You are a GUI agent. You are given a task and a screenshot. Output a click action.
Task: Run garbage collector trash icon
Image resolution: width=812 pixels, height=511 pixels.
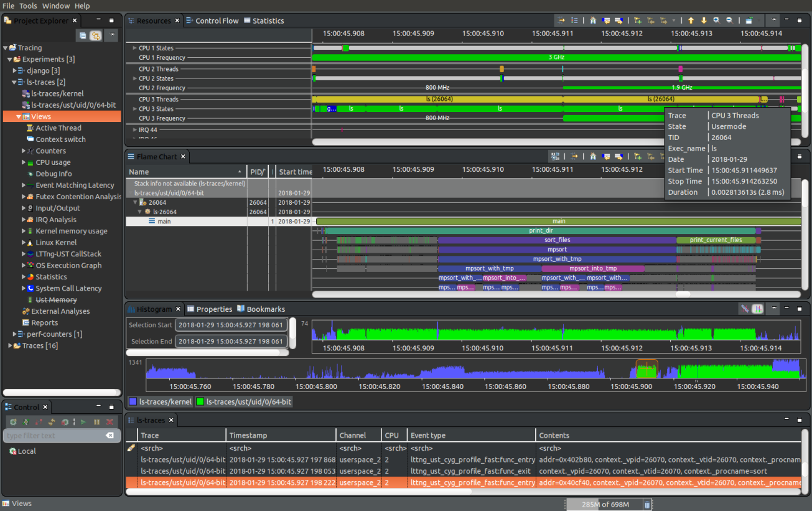coord(646,504)
